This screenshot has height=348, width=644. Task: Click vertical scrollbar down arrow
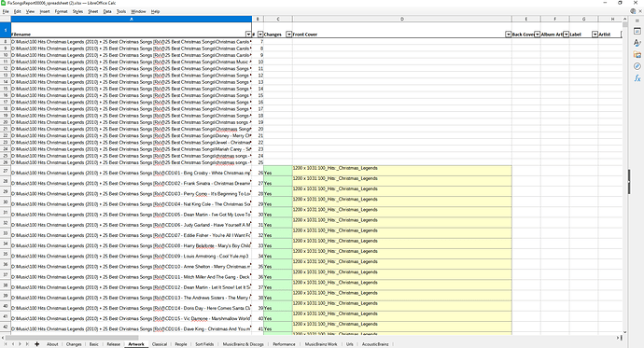(x=625, y=332)
